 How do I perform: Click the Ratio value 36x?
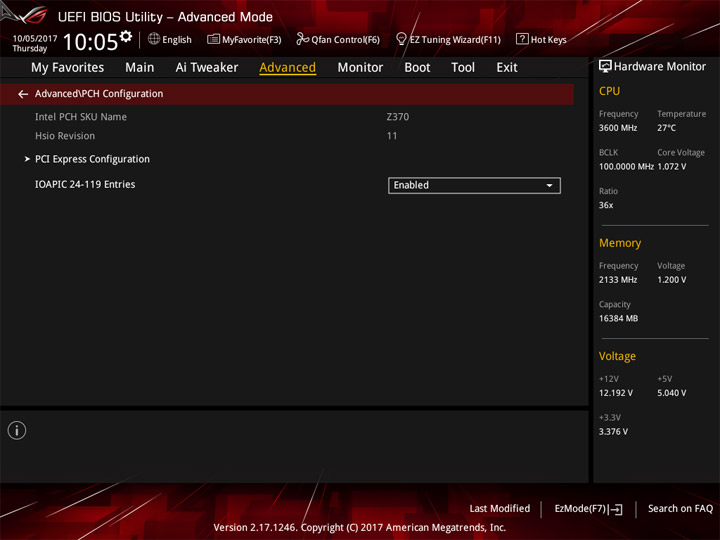[x=606, y=205]
